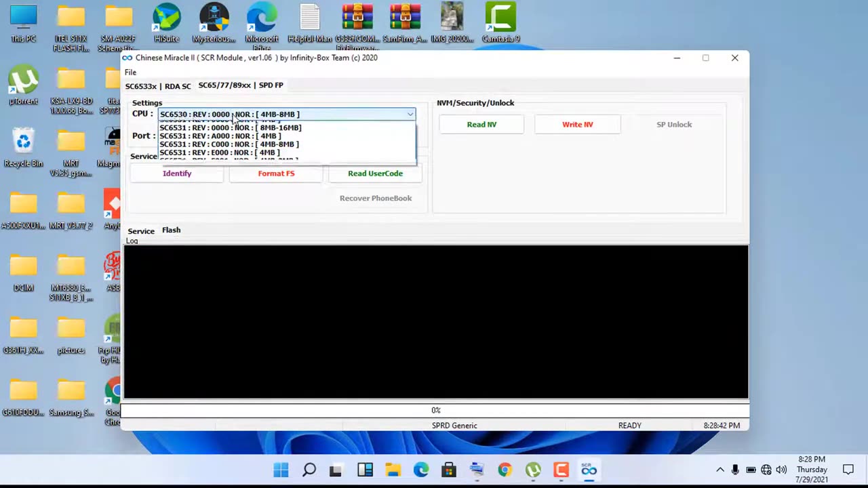
Task: Open the ITEL S11X FLASH folder
Action: pos(71,27)
